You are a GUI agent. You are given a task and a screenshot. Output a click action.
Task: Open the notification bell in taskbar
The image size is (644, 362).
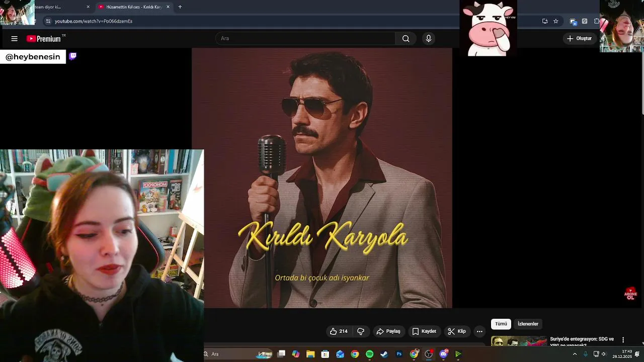point(637,354)
